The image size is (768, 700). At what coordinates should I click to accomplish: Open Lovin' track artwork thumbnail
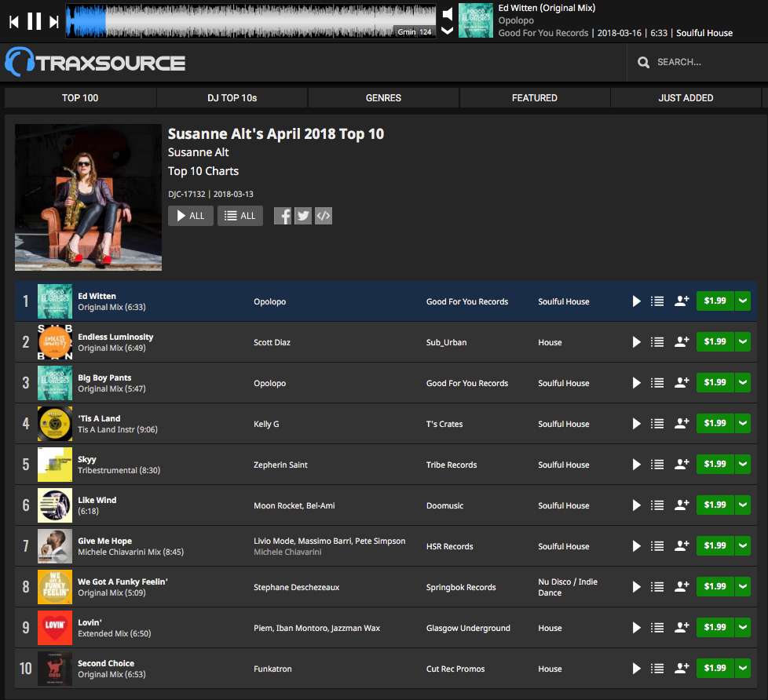point(55,628)
